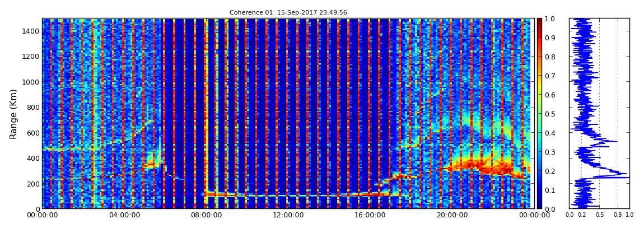Click the "Range (Km)" axis label
Image resolution: width=644 pixels, height=228 pixels.
pos(13,114)
